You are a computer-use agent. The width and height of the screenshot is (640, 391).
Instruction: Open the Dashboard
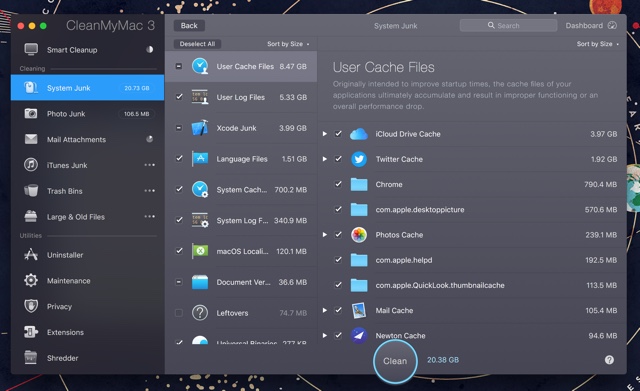coord(591,25)
